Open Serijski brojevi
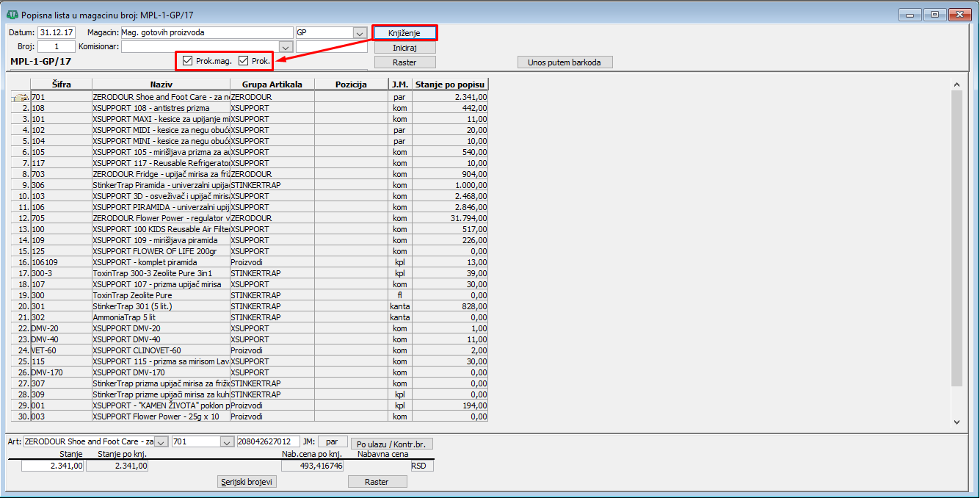Image resolution: width=980 pixels, height=498 pixels. click(x=247, y=482)
